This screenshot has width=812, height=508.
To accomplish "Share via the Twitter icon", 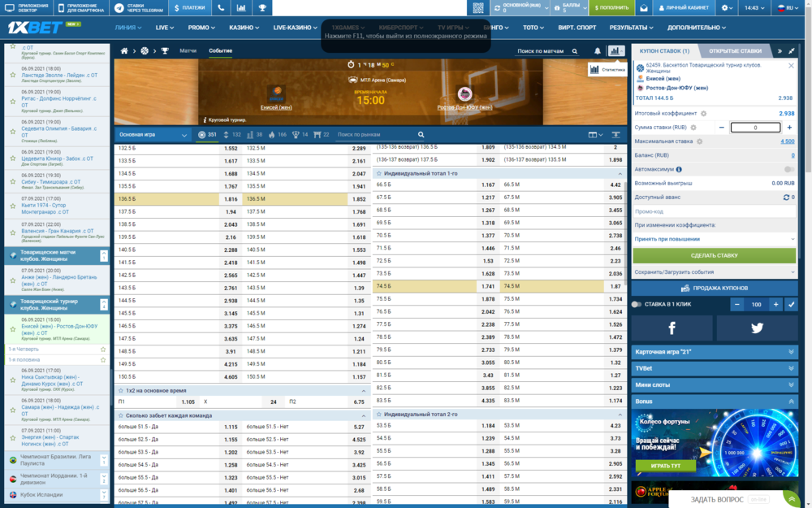I will 757,328.
